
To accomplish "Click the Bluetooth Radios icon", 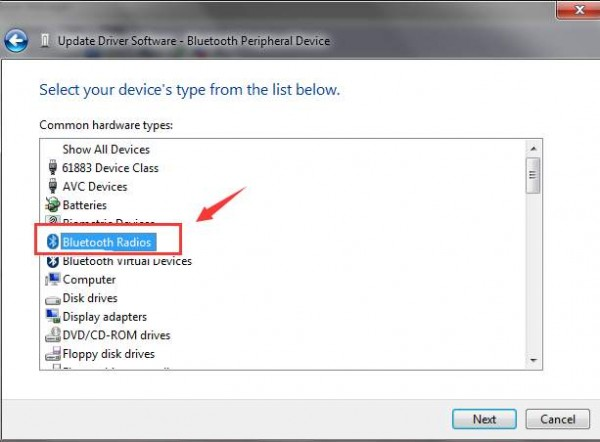I will pos(53,242).
